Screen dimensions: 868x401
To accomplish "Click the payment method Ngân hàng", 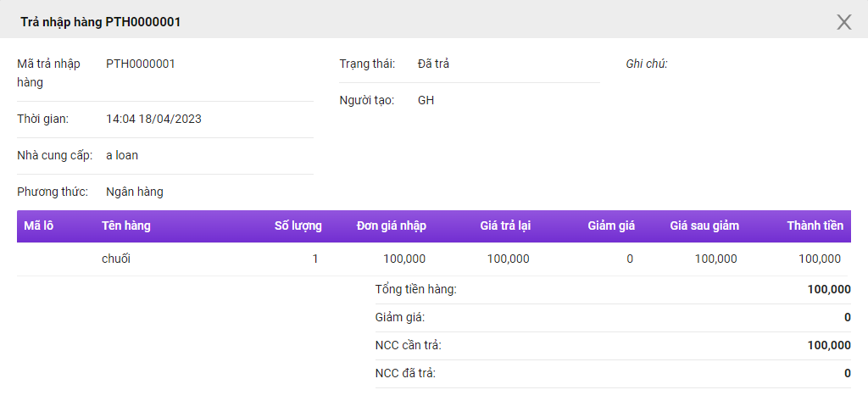I will click(135, 192).
